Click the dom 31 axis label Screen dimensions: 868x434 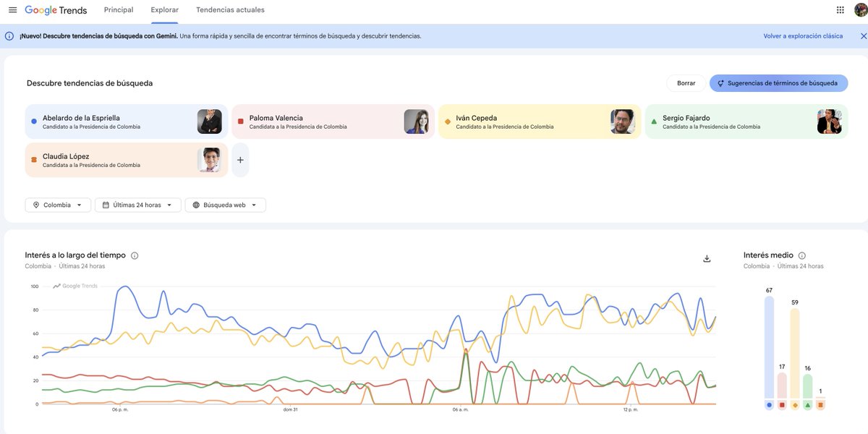coord(291,410)
